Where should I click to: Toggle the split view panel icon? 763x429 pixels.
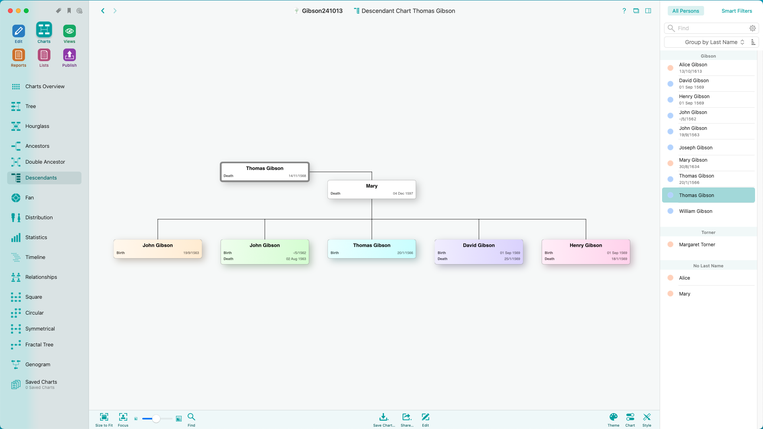pyautogui.click(x=648, y=11)
